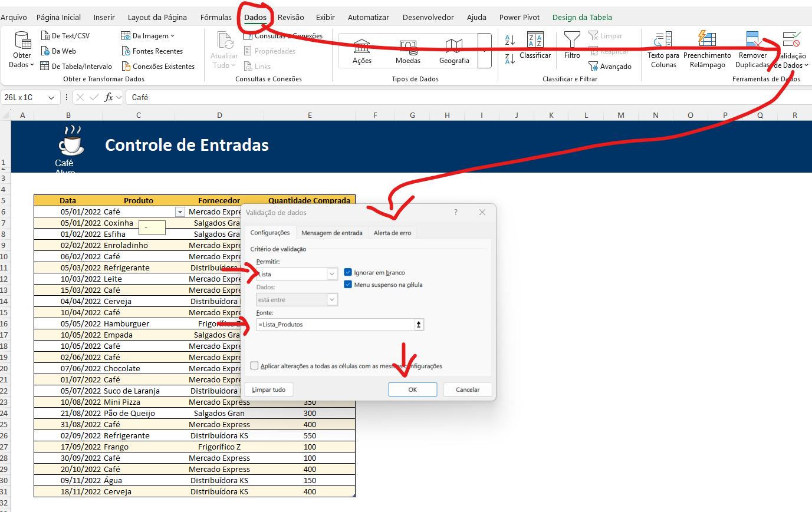Open the Classificar sort dialog
The height and width of the screenshot is (512, 812).
[x=535, y=45]
